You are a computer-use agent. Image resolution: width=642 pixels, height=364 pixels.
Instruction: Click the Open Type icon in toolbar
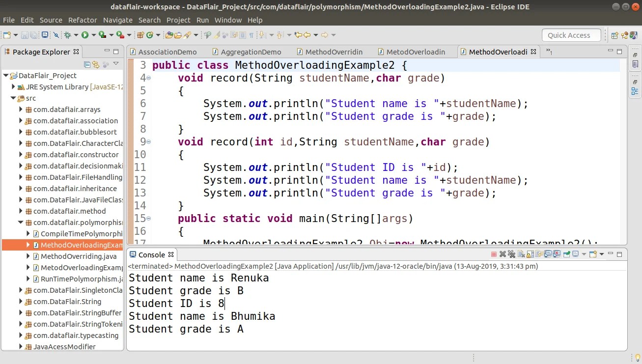pyautogui.click(x=169, y=35)
